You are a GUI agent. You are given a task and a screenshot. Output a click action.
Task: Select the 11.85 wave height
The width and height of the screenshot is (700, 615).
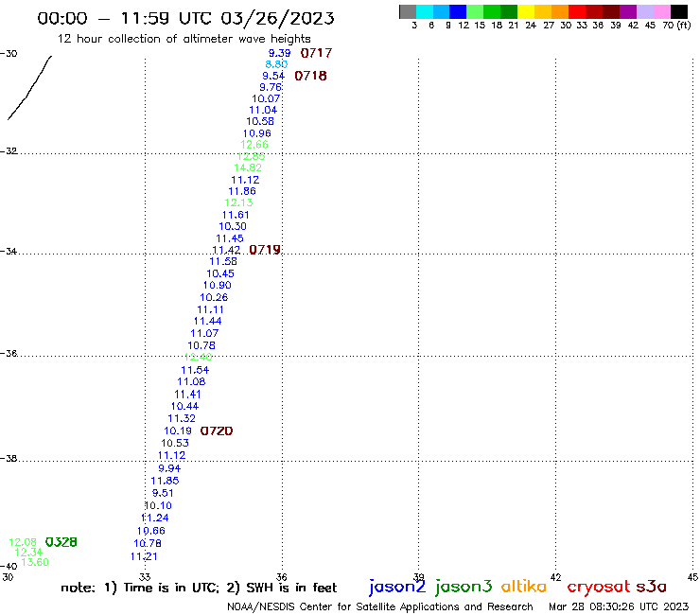(165, 481)
